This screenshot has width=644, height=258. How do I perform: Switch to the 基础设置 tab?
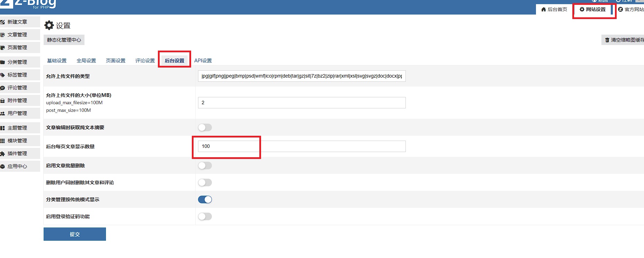click(57, 61)
